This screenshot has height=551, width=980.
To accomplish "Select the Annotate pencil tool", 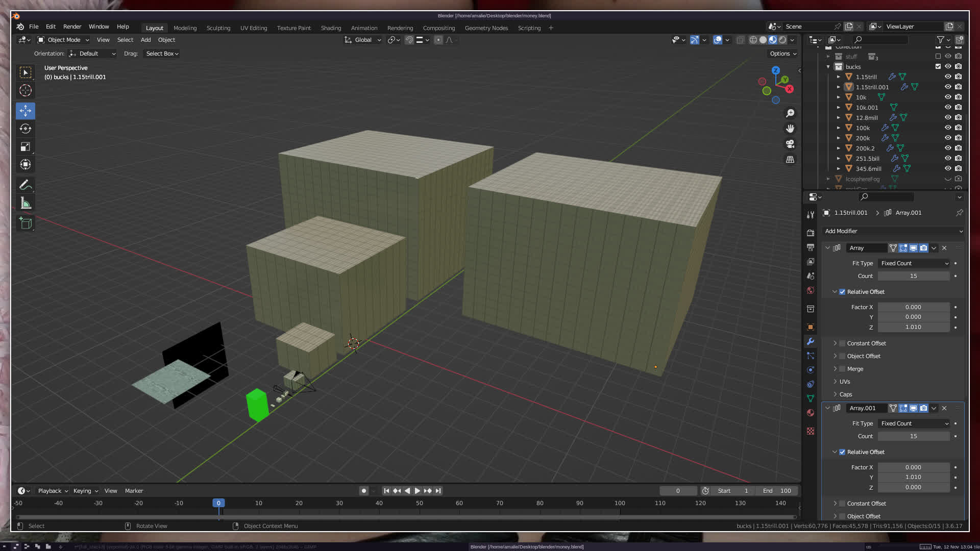I will pyautogui.click(x=25, y=185).
